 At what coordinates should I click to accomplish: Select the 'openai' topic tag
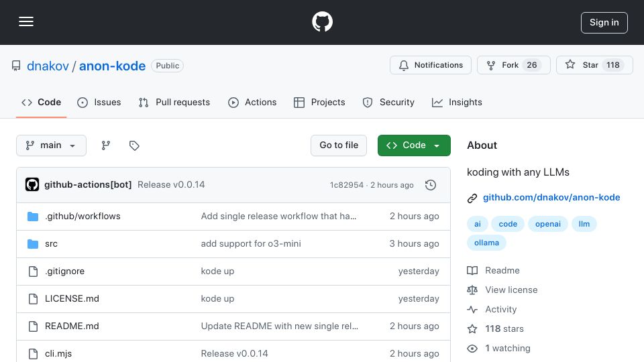coord(547,224)
